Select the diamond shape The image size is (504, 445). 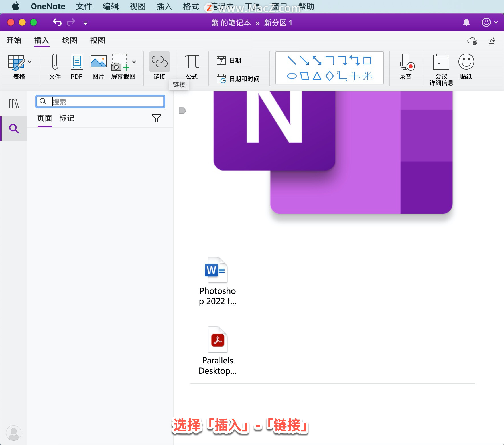click(330, 76)
